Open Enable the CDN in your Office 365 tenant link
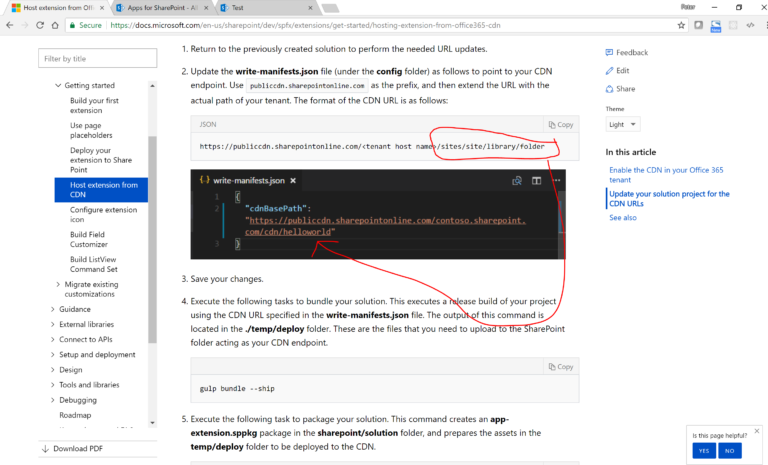This screenshot has width=768, height=465. [666, 175]
